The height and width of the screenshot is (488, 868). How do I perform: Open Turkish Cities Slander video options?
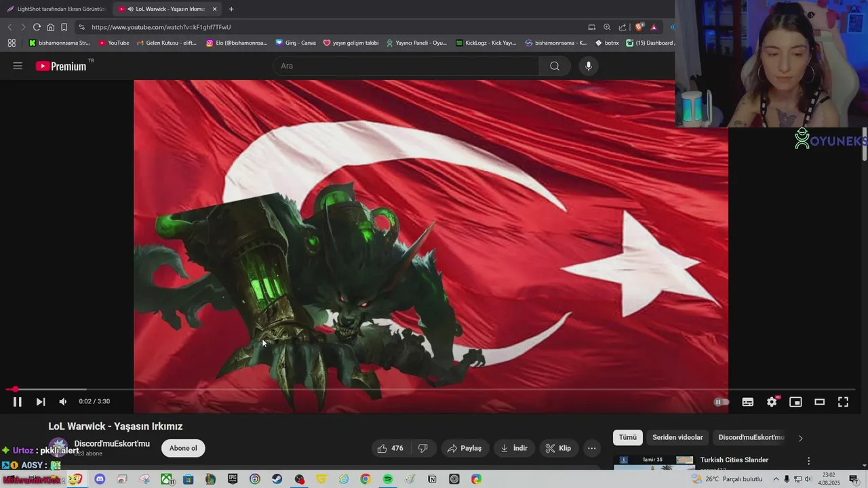click(x=808, y=461)
